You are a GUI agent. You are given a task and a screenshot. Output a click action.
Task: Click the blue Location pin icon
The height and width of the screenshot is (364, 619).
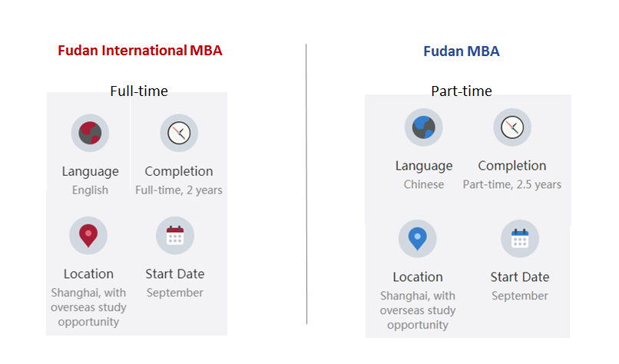(x=417, y=239)
